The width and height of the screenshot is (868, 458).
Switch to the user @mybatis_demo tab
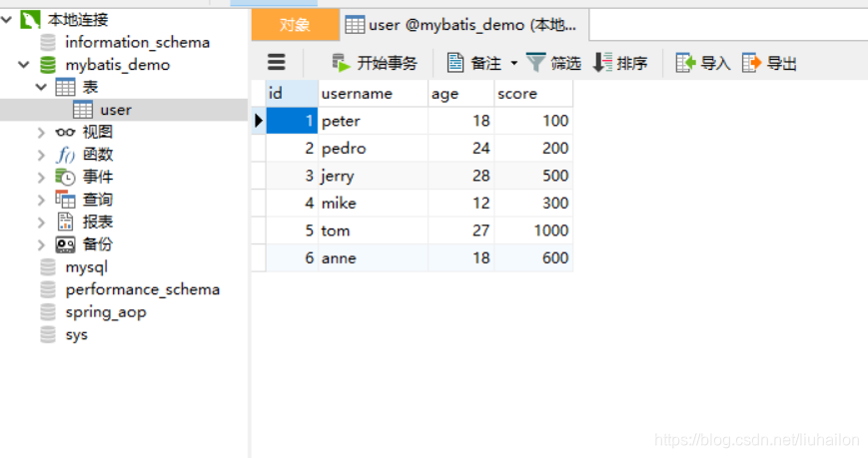click(464, 25)
